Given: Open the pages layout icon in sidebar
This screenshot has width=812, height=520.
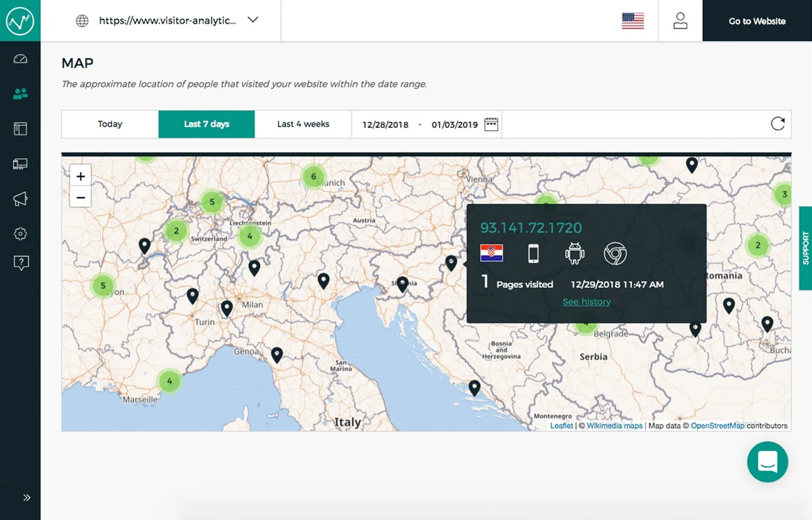Looking at the screenshot, I should (20, 129).
